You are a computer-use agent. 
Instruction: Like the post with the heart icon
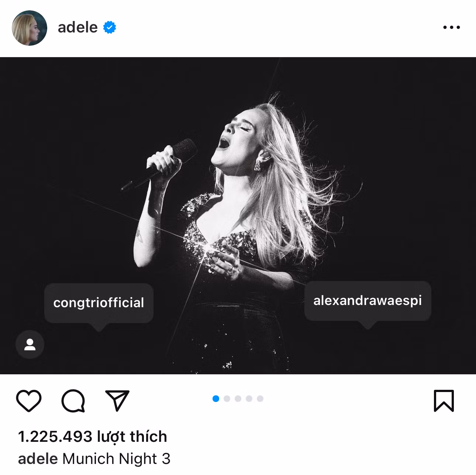[x=29, y=401]
